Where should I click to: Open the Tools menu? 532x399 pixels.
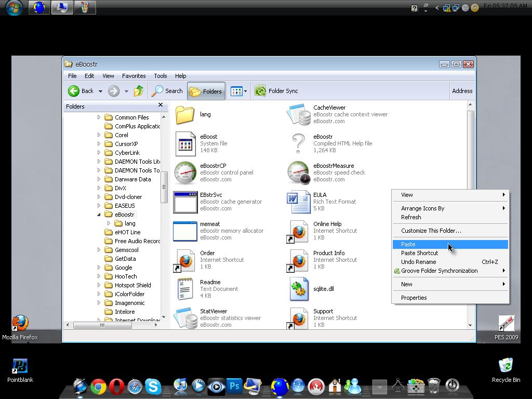tap(161, 76)
